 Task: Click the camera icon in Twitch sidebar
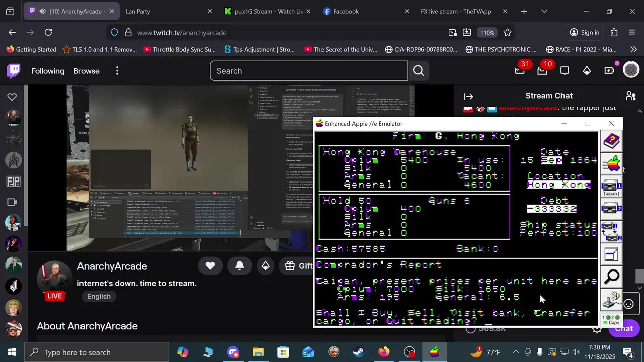pos(12,202)
